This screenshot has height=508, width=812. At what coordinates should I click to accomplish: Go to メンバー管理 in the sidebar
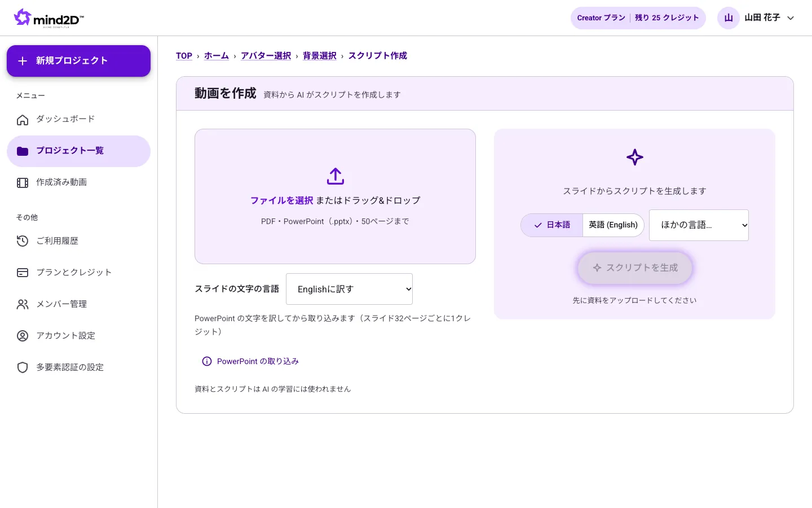[78, 305]
